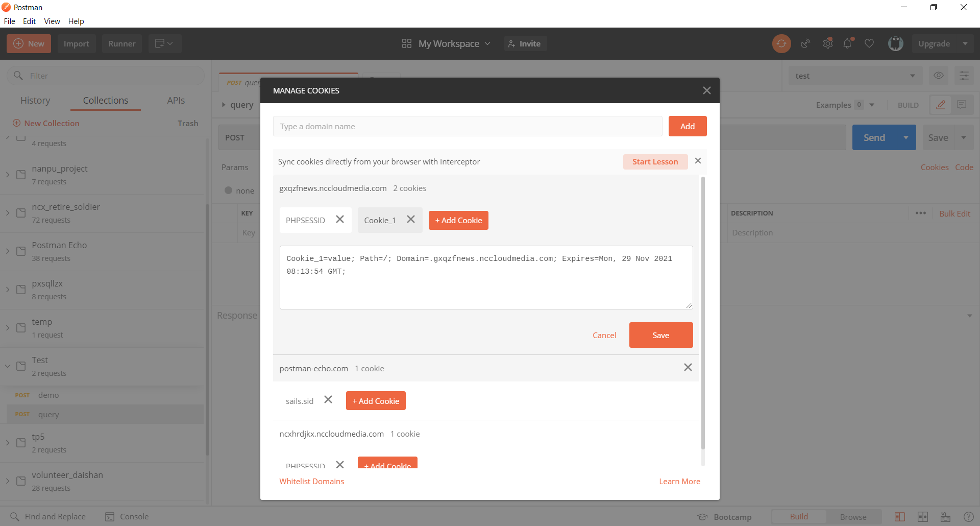
Task: Click the three-dots column options
Action: point(921,213)
